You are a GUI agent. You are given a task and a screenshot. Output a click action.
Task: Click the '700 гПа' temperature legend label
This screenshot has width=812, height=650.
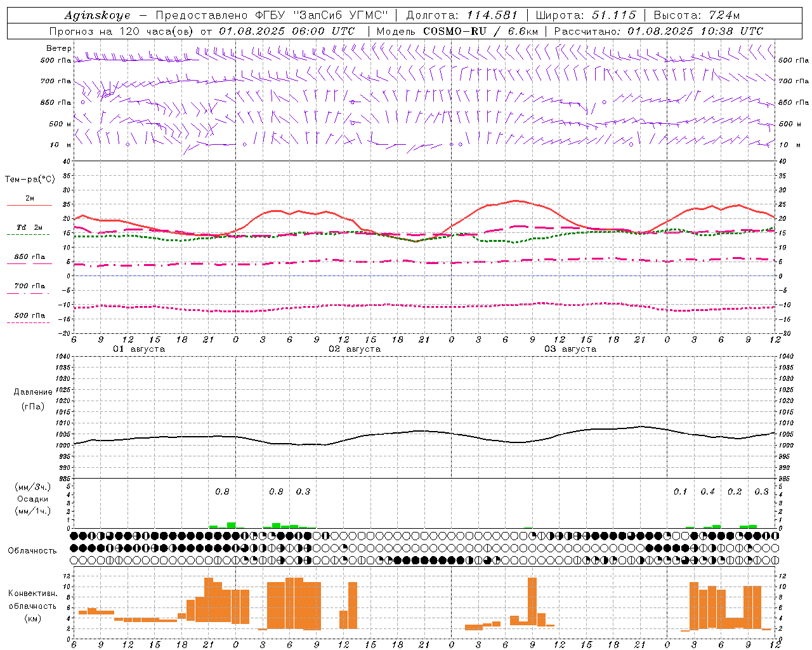tap(30, 286)
